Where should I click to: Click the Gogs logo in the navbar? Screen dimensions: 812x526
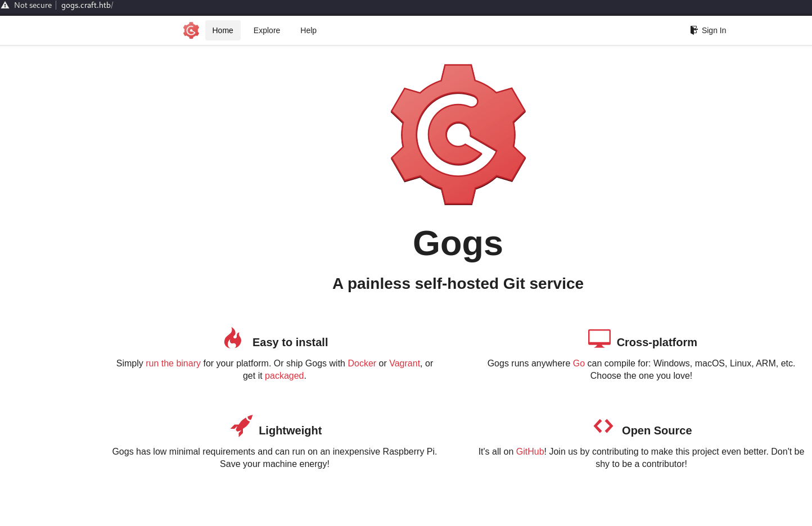pos(191,30)
